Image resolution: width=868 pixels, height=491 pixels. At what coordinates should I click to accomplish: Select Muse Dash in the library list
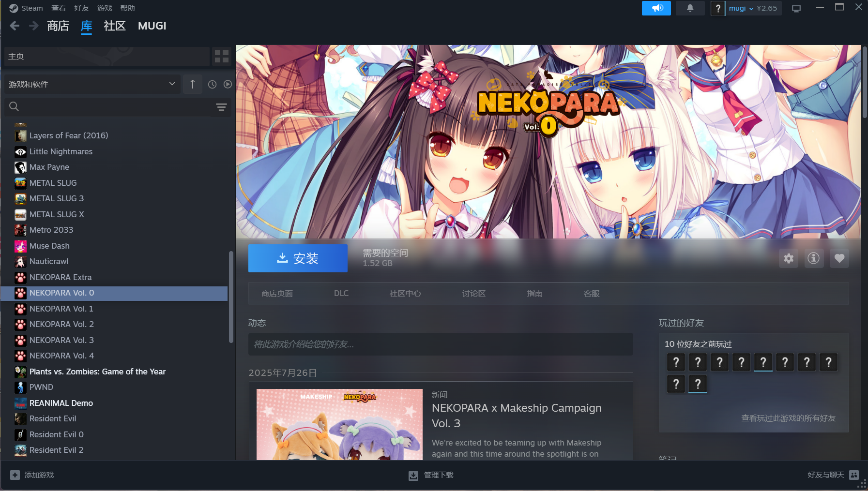pyautogui.click(x=48, y=246)
